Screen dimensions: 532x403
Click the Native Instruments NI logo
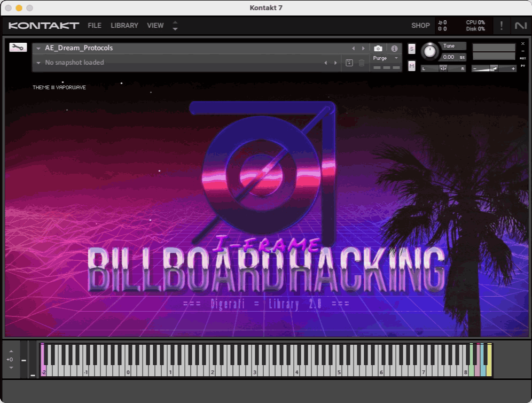(520, 26)
